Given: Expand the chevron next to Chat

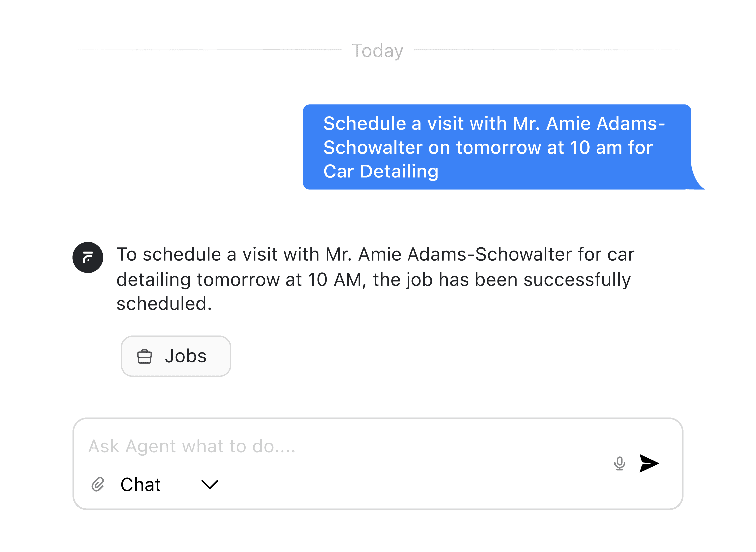Looking at the screenshot, I should click(209, 485).
